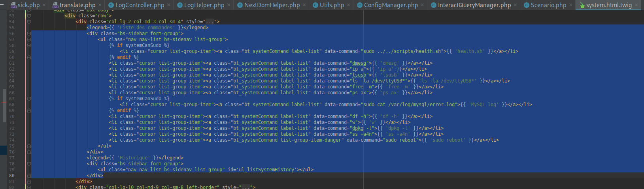Viewport: 644px width, 189px height.
Task: Click the endif fold marker on line 60
Action: [29, 57]
